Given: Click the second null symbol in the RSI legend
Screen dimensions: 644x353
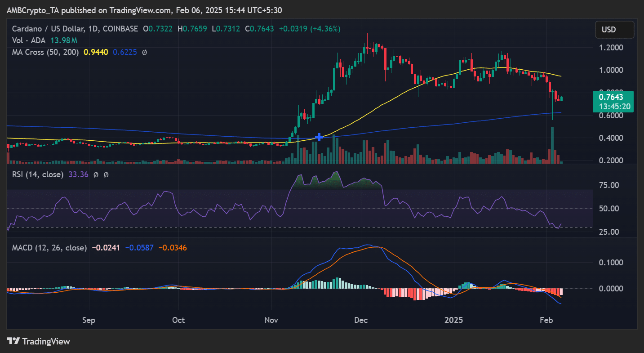Looking at the screenshot, I should coord(106,174).
